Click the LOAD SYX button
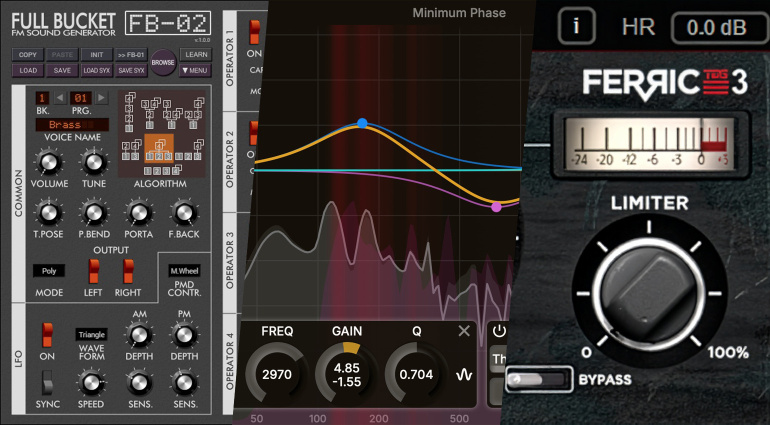 (96, 70)
